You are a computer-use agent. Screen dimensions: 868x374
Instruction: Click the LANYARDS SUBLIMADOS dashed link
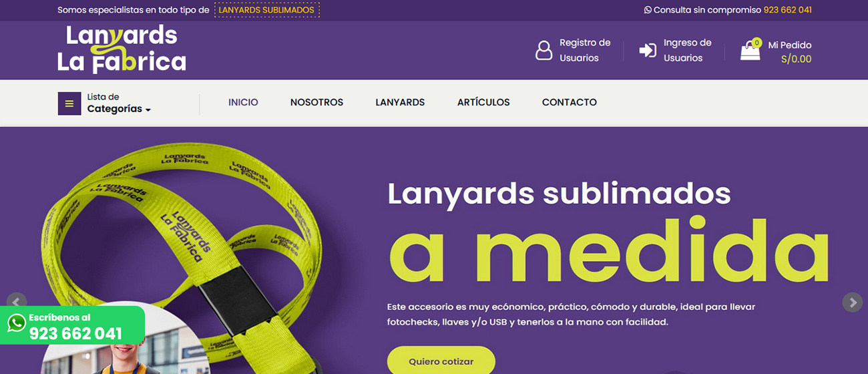[266, 10]
